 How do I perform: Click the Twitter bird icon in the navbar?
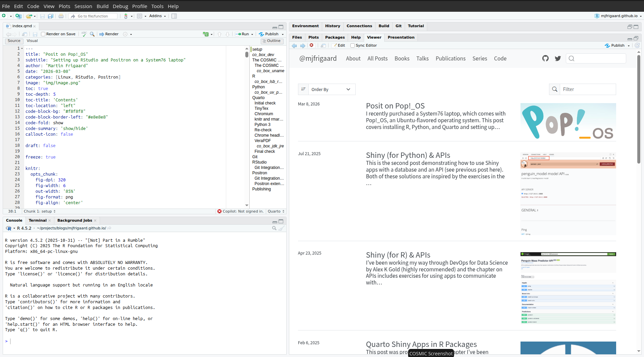(x=558, y=58)
